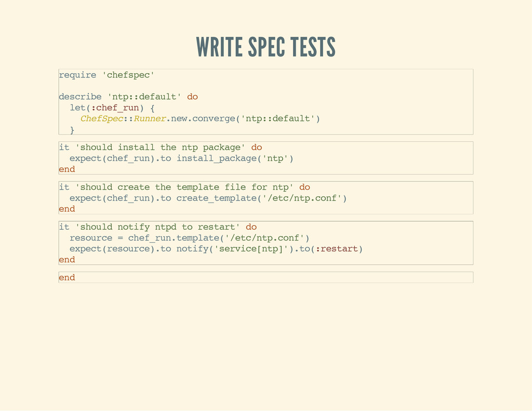The width and height of the screenshot is (532, 411).
Task: Click the 'ntp::default' string in describe
Action: (x=144, y=97)
